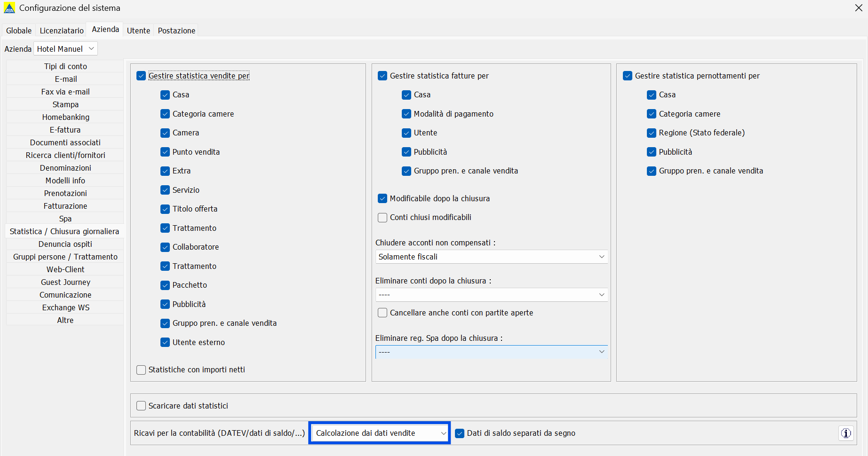Open Eliminare reg. Spa dopo la chiusura dropdown
The width and height of the screenshot is (868, 456).
pos(491,352)
